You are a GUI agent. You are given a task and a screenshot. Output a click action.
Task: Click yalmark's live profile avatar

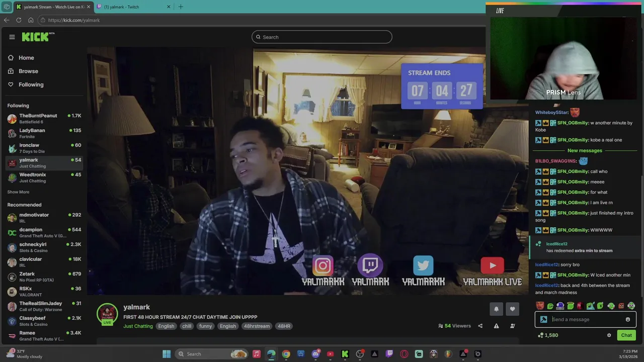pos(107,314)
